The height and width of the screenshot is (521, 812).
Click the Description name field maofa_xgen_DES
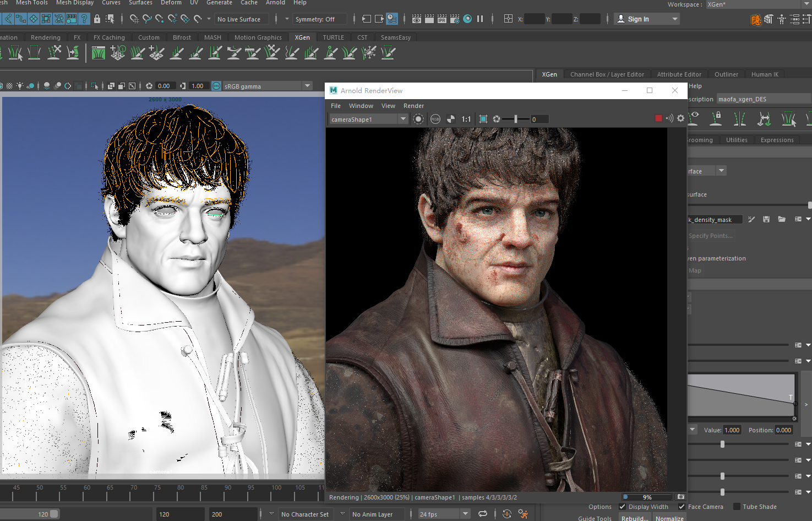coord(764,99)
